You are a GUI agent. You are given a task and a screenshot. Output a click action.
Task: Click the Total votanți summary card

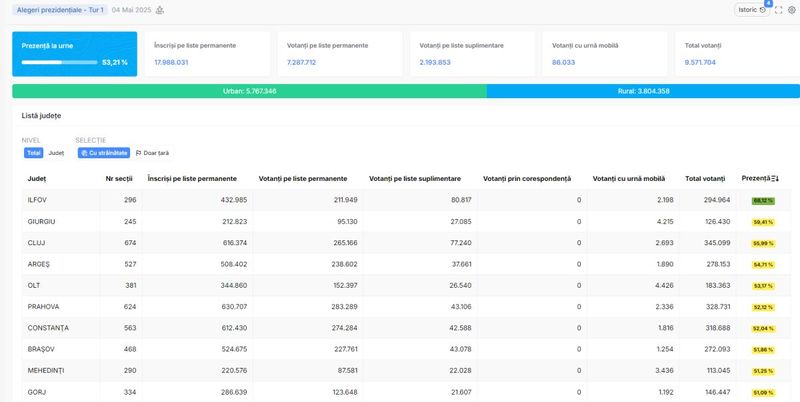coord(733,54)
